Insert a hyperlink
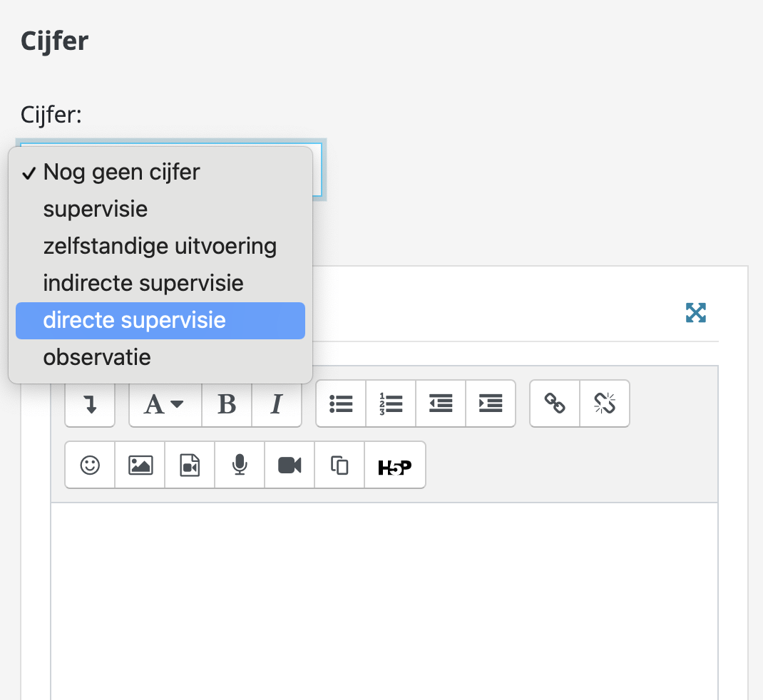 (555, 403)
